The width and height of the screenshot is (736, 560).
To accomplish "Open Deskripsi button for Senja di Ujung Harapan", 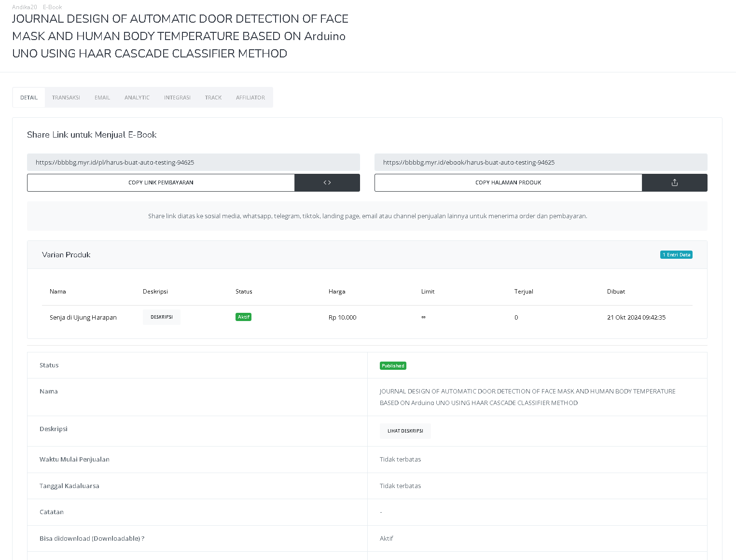I will pos(162,317).
